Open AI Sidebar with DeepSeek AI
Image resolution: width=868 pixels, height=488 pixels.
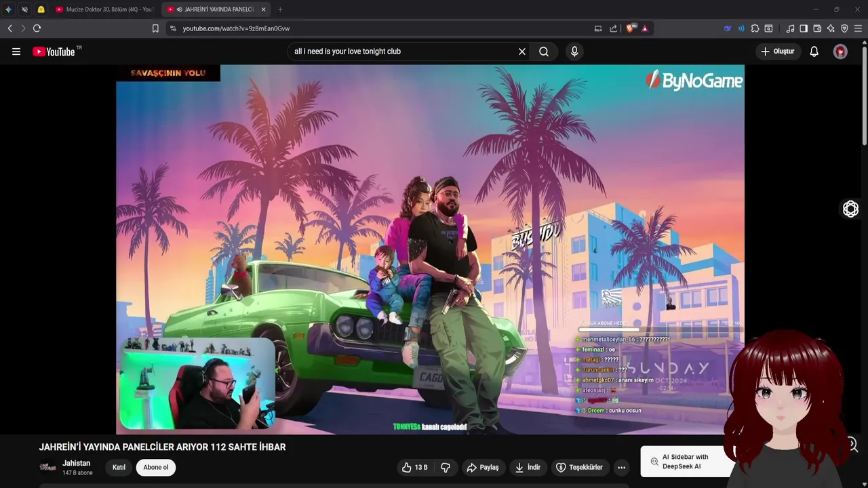point(687,462)
